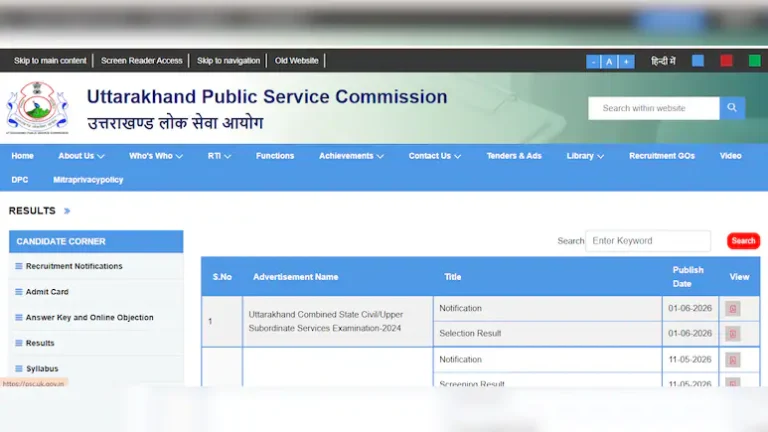Open PDF icon for first Notification 01-06-2026
This screenshot has height=432, width=768.
tap(733, 309)
